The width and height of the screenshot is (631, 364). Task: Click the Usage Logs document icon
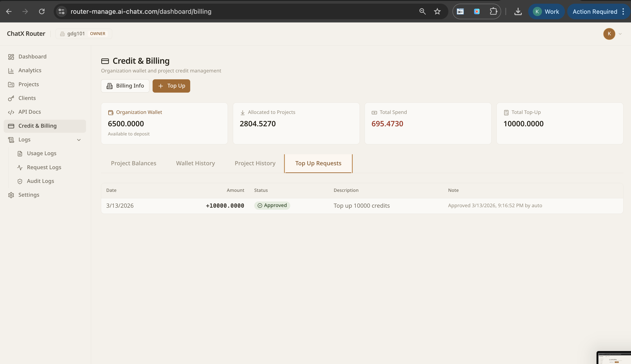coord(20,154)
